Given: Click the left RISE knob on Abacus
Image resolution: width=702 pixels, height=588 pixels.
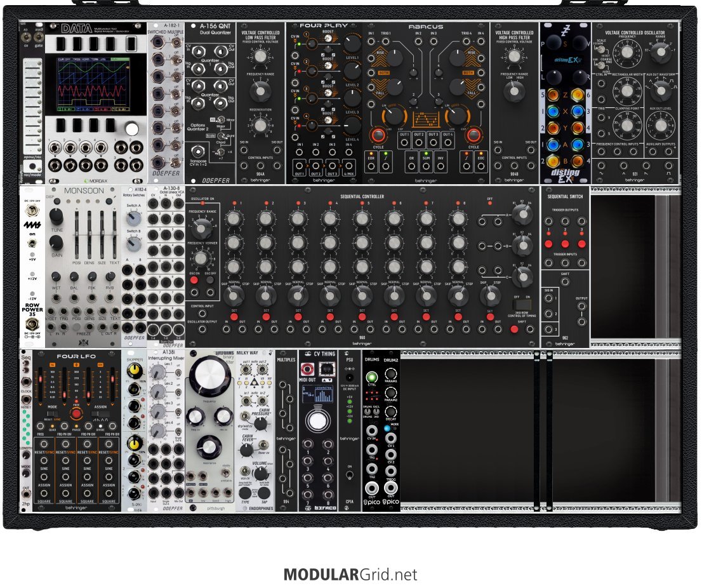Looking at the screenshot, I should (x=394, y=58).
